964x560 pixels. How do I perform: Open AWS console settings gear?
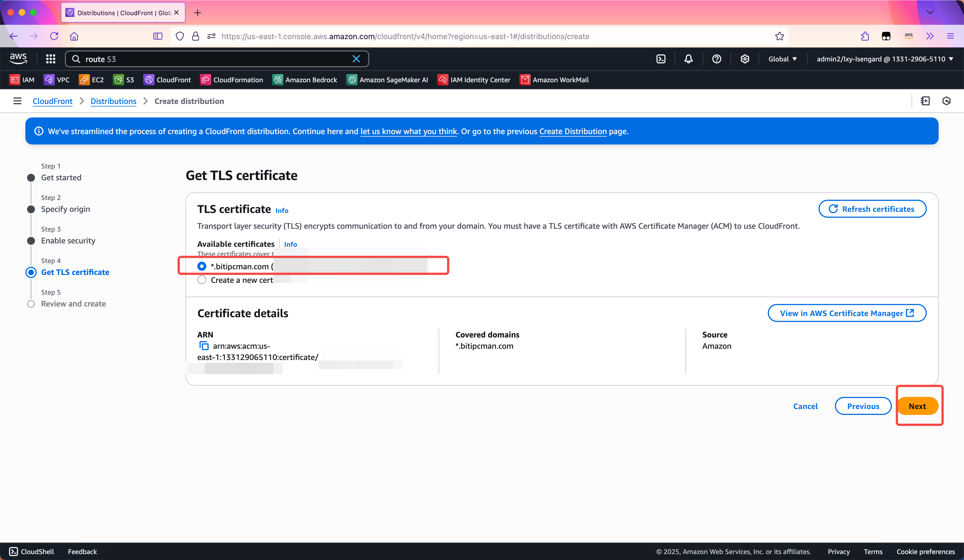point(744,59)
